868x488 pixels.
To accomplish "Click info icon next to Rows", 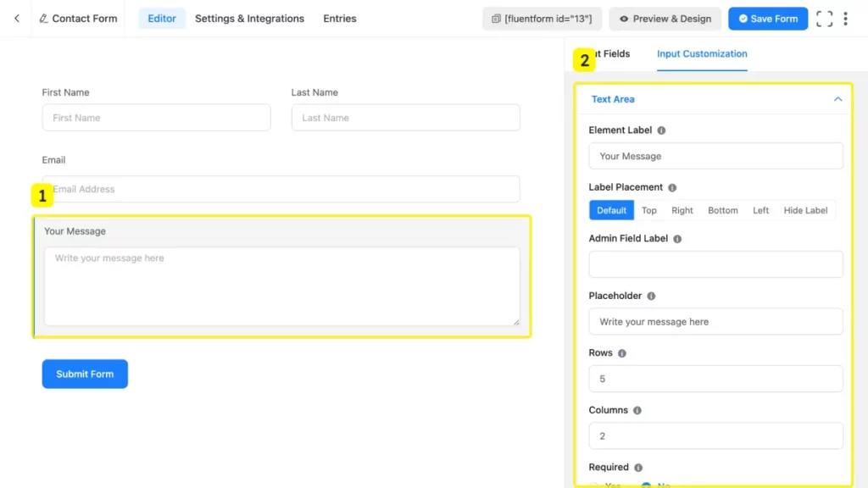I will pyautogui.click(x=621, y=353).
